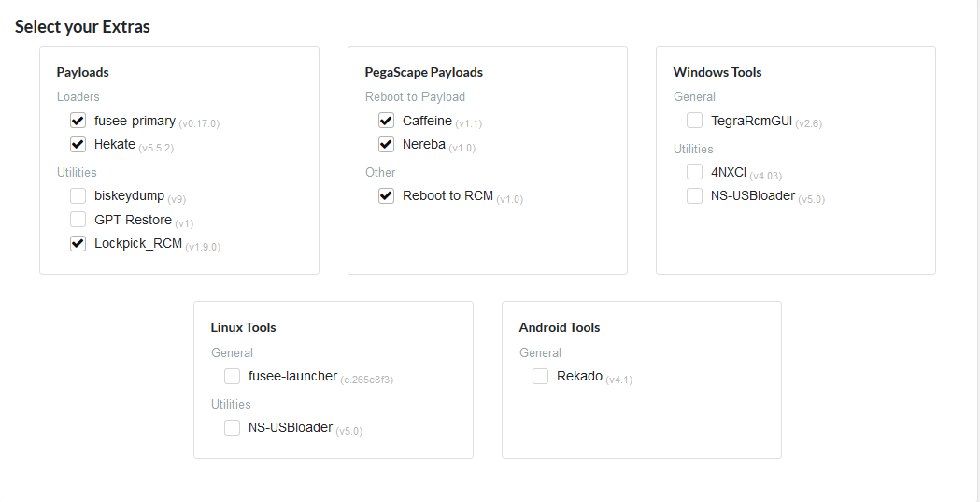This screenshot has width=980, height=502.
Task: Click the Lockpick_RCM version text (v1.9.0)
Action: pyautogui.click(x=203, y=247)
